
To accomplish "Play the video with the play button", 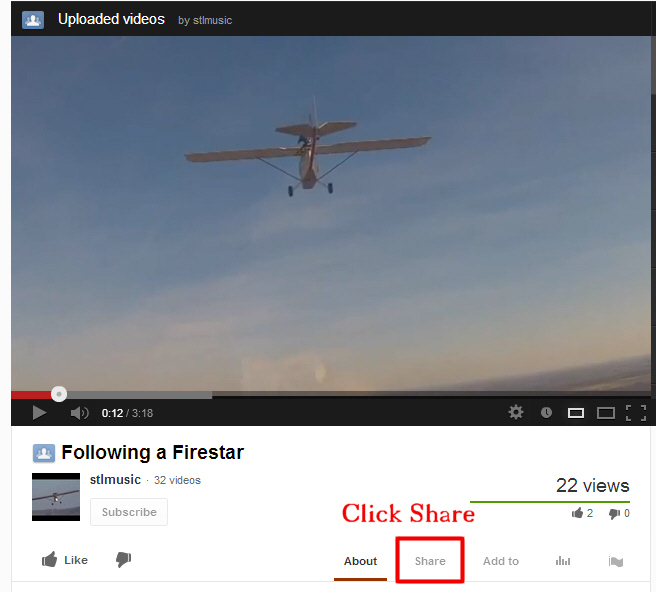I will pos(39,413).
